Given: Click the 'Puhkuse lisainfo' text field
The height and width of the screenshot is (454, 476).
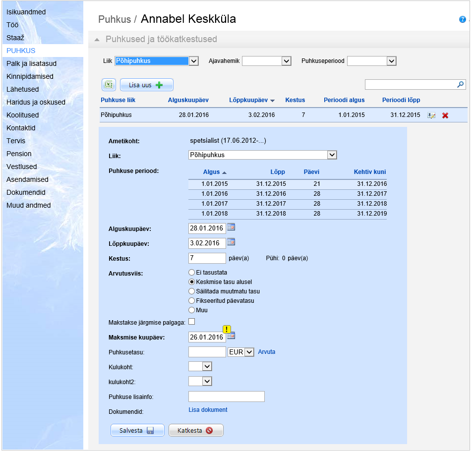Looking at the screenshot, I should pos(227,397).
